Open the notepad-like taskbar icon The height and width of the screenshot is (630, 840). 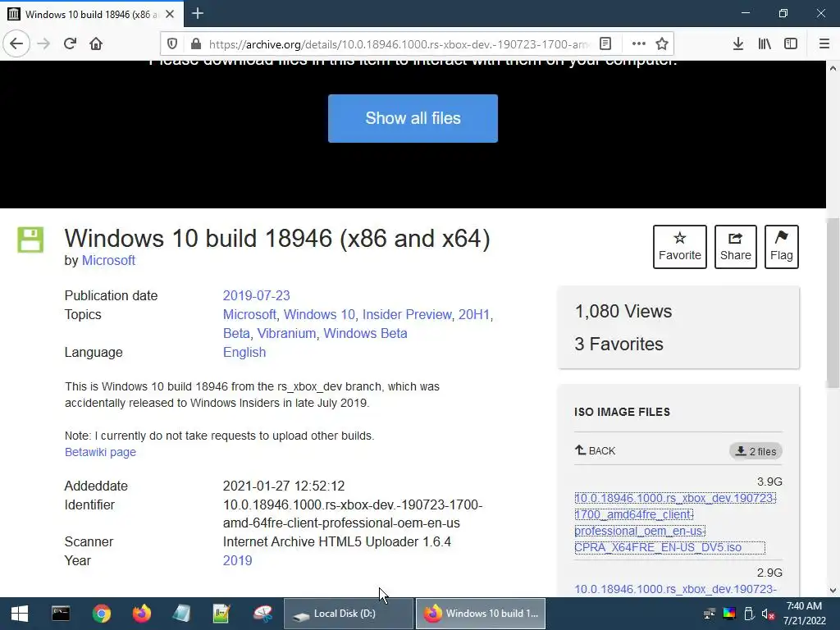click(x=181, y=614)
